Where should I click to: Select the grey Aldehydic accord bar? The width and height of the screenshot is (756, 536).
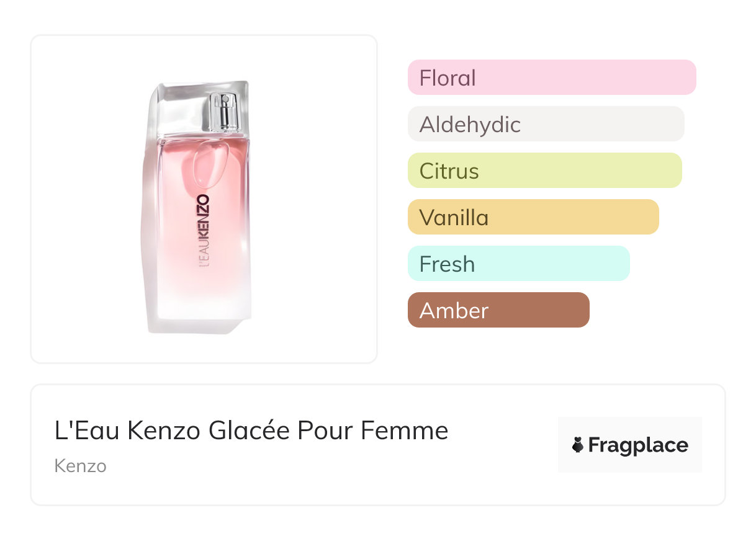[546, 124]
